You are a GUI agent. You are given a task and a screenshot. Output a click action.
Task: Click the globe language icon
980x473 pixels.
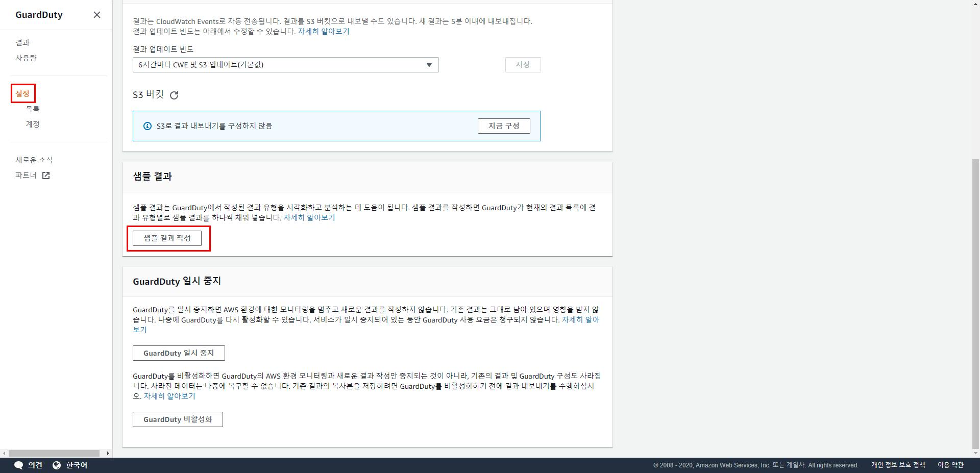pos(57,465)
